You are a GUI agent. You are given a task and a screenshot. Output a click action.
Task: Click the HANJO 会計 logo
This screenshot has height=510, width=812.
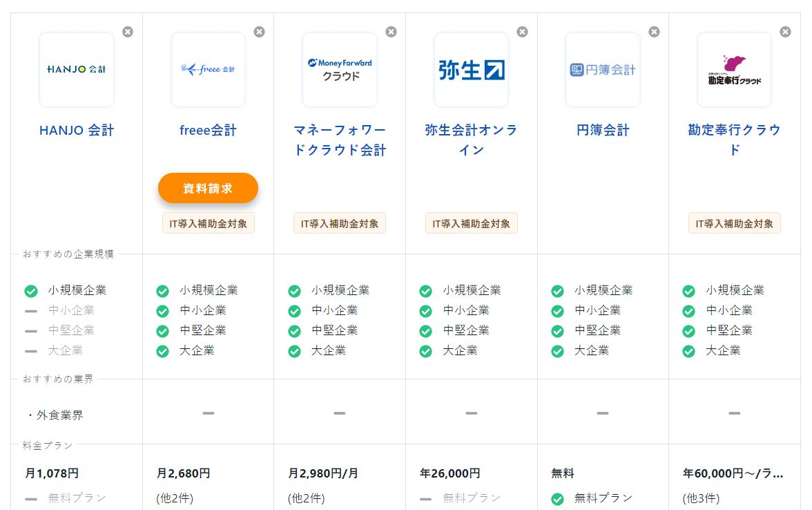[77, 70]
